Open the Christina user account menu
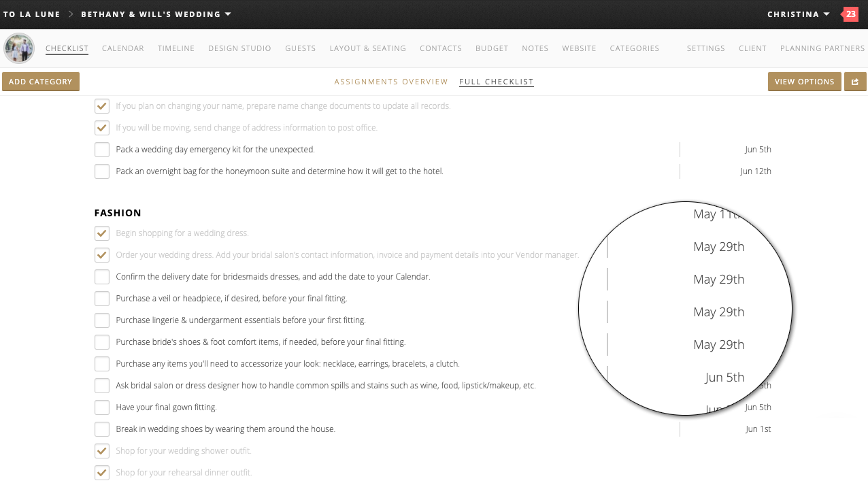868x485 pixels. pos(798,14)
